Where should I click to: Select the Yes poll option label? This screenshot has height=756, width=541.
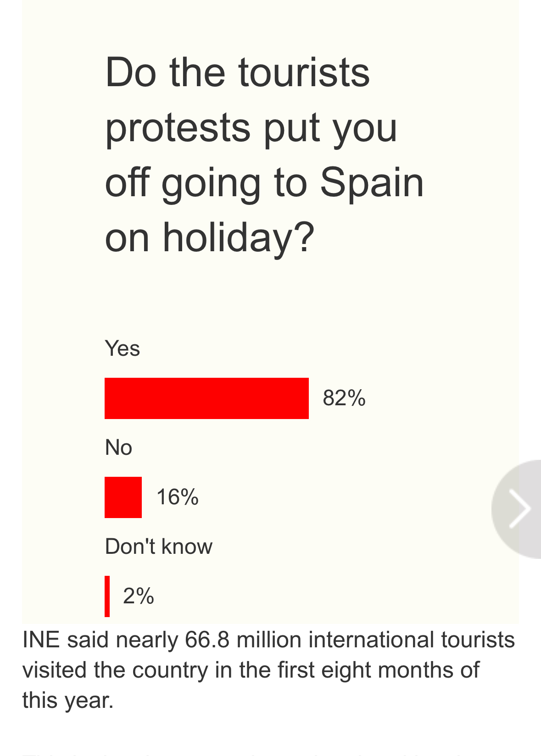[122, 348]
